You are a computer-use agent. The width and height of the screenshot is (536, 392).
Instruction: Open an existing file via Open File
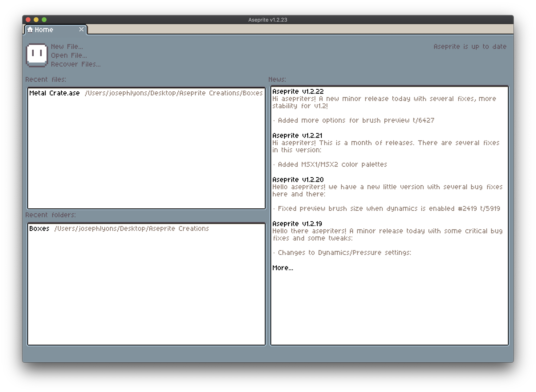69,55
